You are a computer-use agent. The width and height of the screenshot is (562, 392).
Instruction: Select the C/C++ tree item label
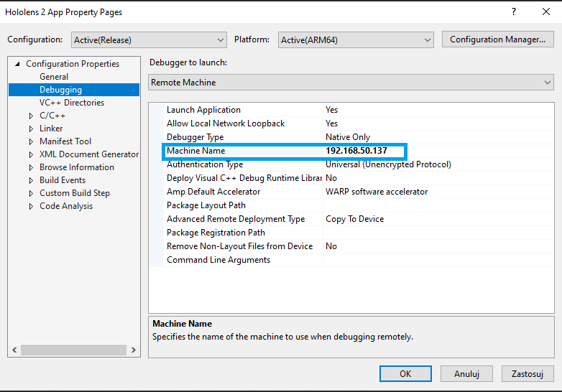(52, 116)
